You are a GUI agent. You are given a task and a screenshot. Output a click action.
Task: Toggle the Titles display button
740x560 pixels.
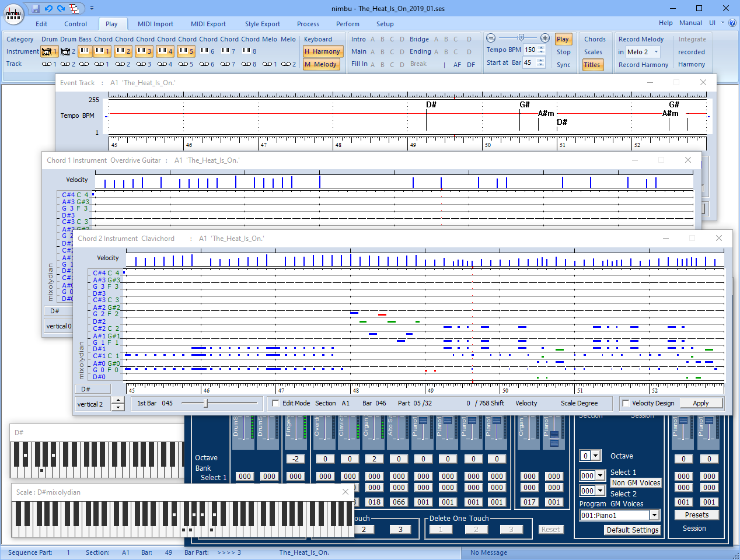[x=592, y=65]
